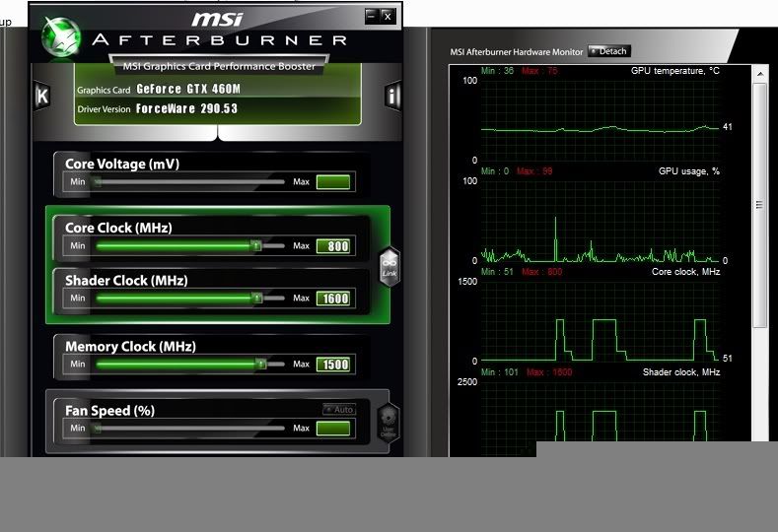Toggle the Link clocks icon
The height and width of the screenshot is (532, 778).
coord(389,267)
